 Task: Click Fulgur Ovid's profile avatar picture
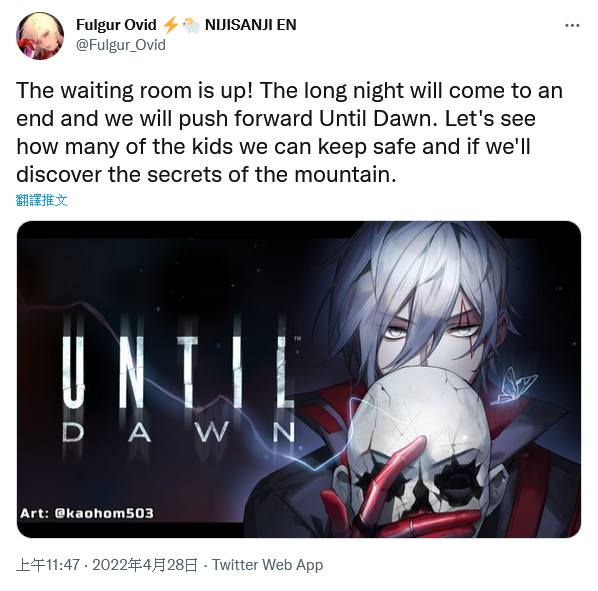pos(40,36)
